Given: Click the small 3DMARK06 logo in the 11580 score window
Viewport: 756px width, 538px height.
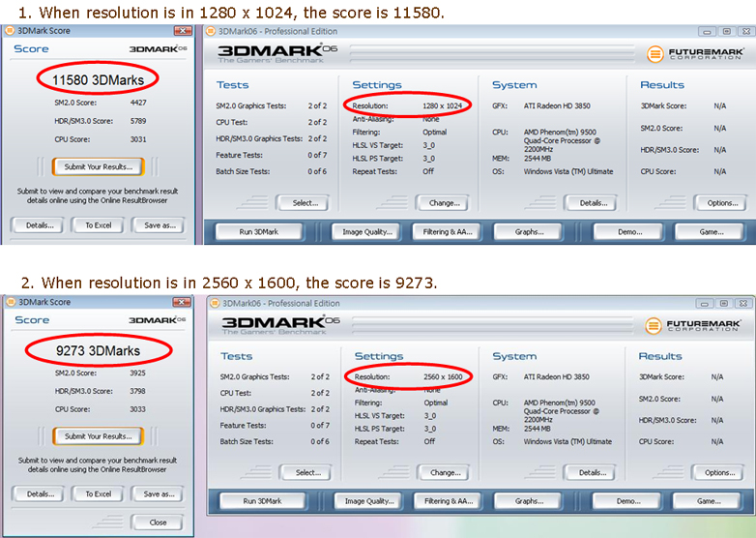Looking at the screenshot, I should 158,48.
